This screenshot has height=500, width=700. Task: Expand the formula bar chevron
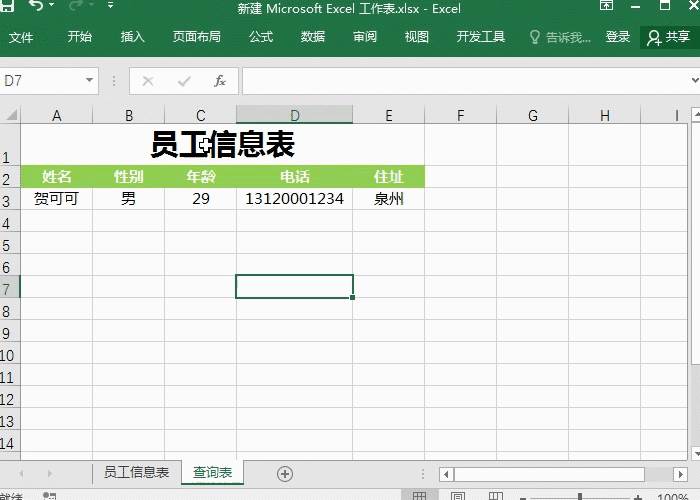pyautogui.click(x=695, y=80)
